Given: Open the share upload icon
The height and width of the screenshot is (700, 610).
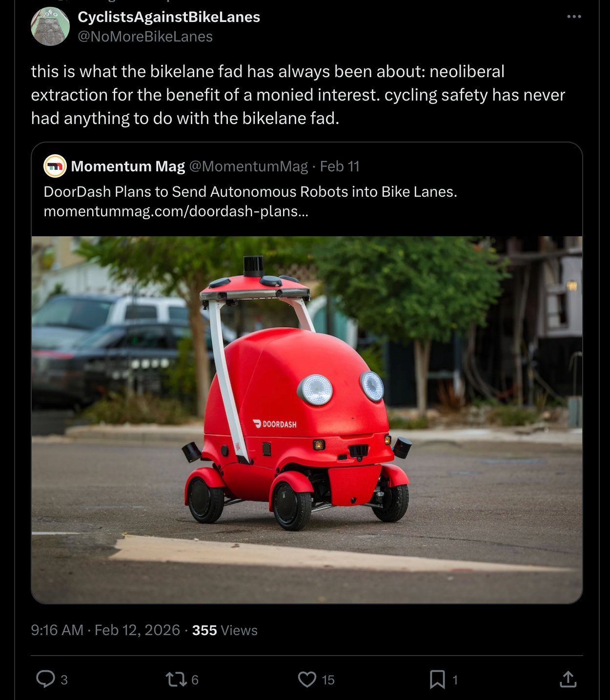Looking at the screenshot, I should click(x=568, y=679).
